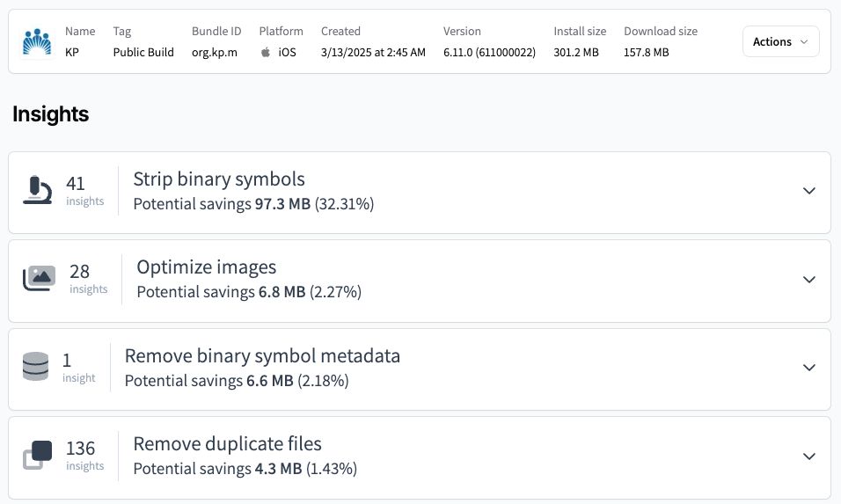Click the Apple iOS platform icon
The image size is (841, 504).
point(266,52)
